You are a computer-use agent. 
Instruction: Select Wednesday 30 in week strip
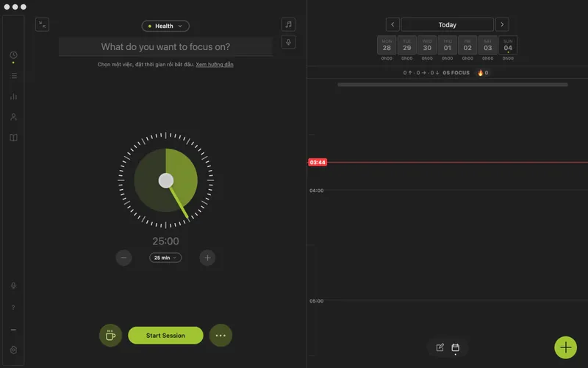click(x=427, y=46)
